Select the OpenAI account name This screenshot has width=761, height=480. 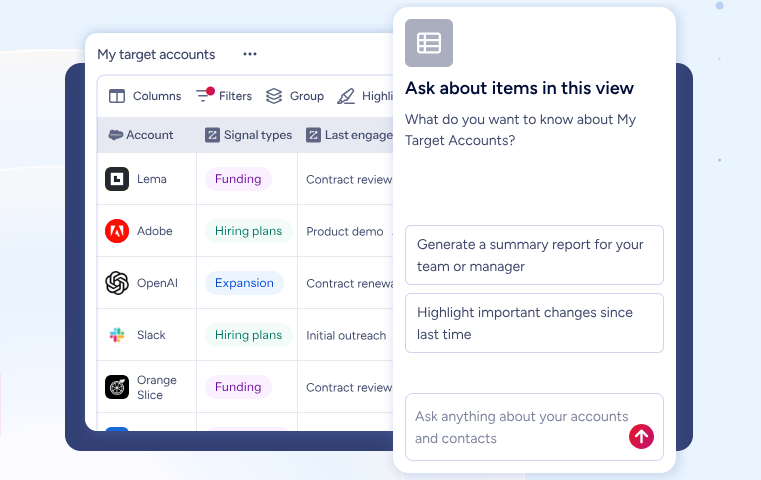[157, 283]
